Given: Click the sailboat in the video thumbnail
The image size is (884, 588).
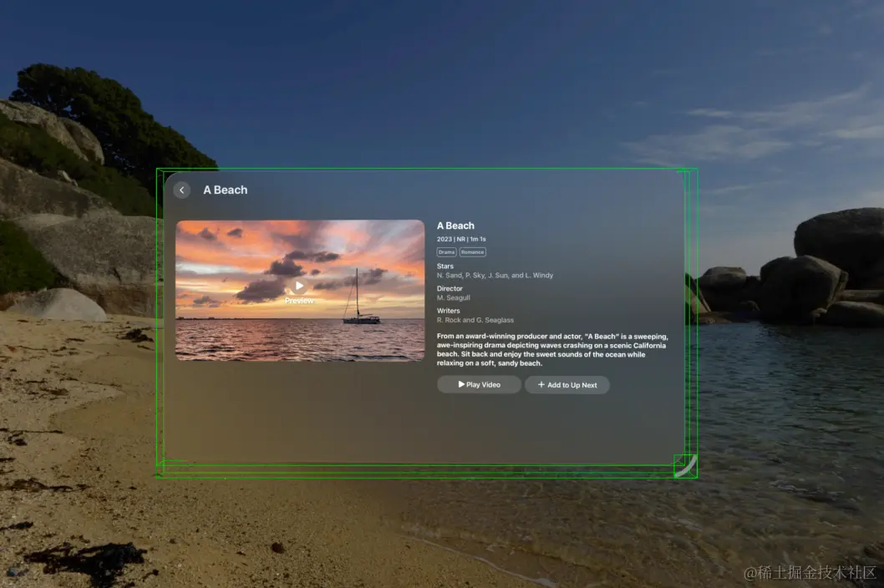Looking at the screenshot, I should (362, 297).
